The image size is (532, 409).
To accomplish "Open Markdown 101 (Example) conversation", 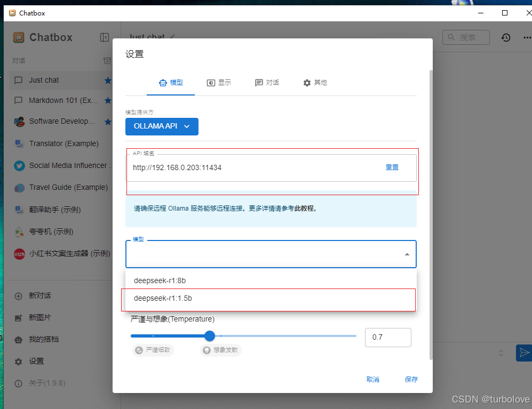I will [x=60, y=100].
